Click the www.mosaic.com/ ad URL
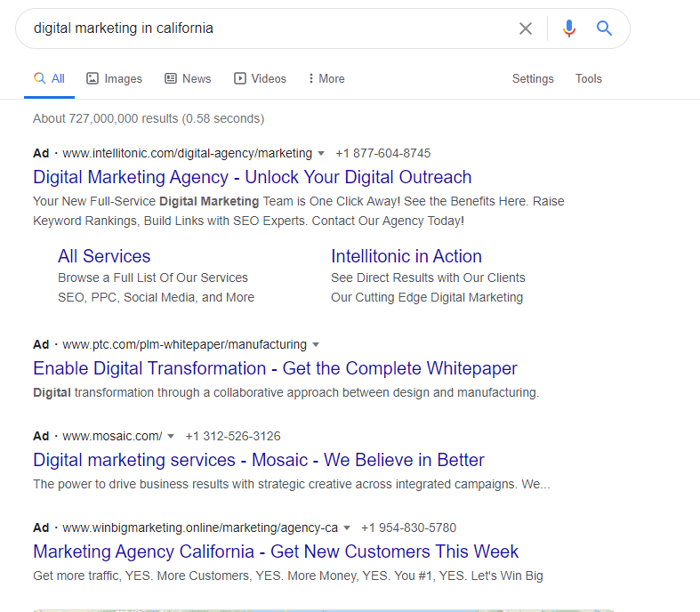This screenshot has width=700, height=612. click(112, 436)
